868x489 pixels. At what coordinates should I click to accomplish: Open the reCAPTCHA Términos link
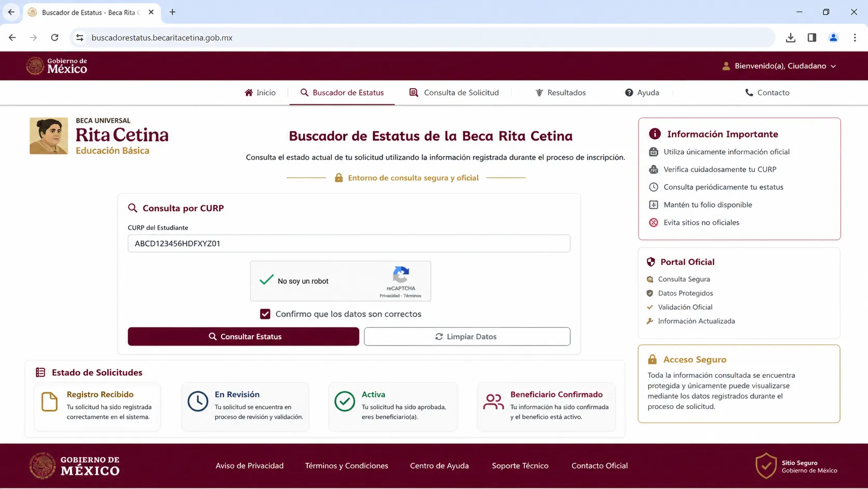[x=412, y=296]
